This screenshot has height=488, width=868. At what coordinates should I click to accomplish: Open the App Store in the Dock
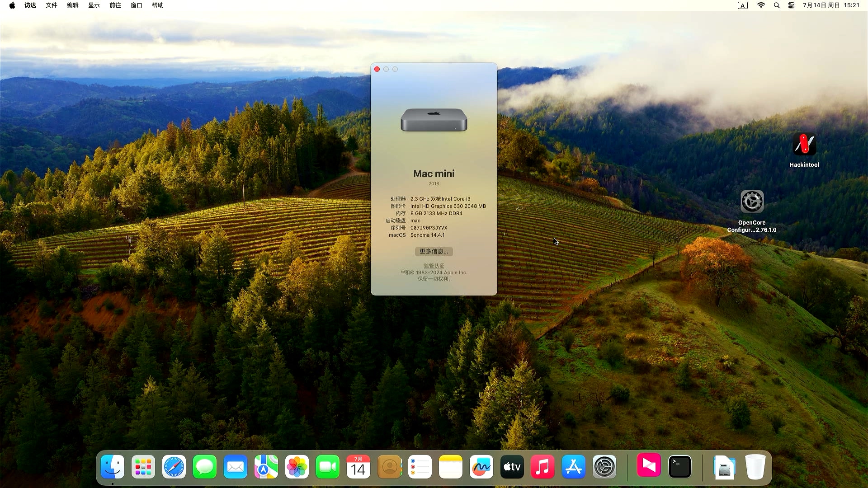click(574, 467)
